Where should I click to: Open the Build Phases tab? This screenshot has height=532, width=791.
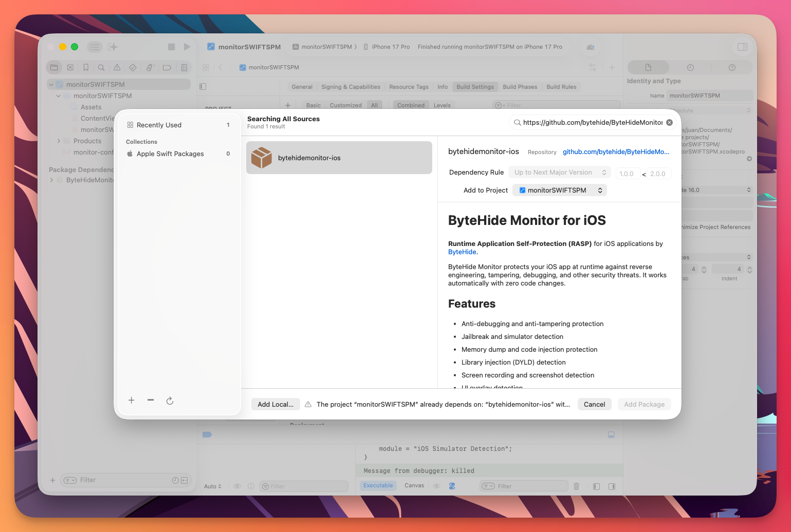coord(520,86)
